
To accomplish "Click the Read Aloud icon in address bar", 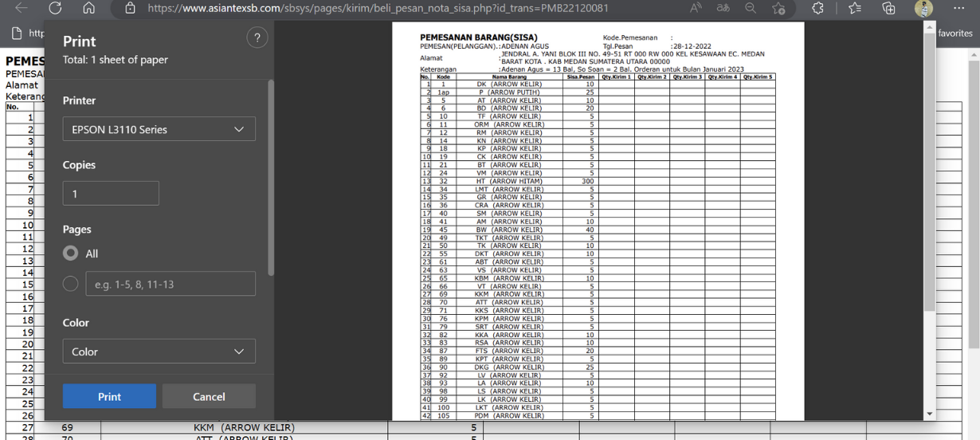I will [696, 8].
